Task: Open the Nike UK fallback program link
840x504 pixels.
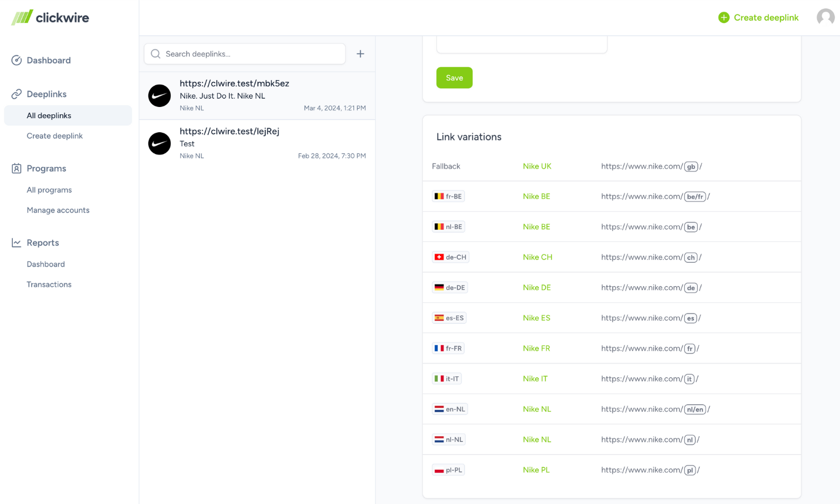Action: pos(537,166)
